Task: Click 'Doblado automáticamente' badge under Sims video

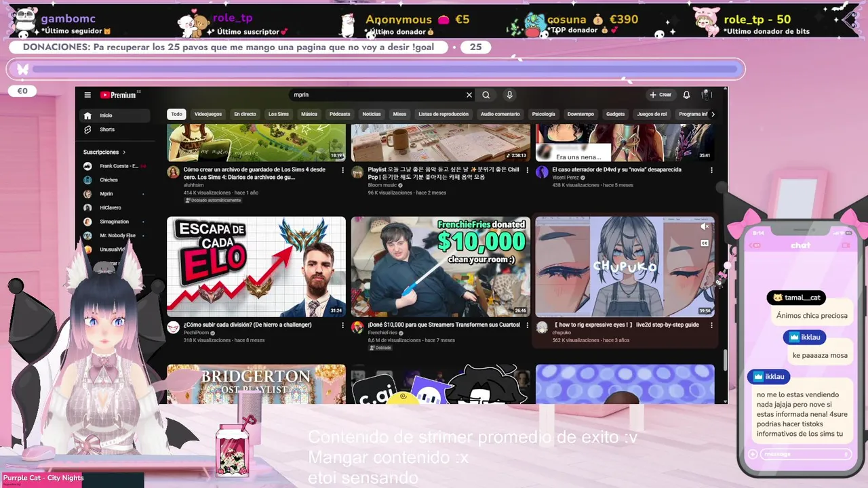Action: (x=213, y=201)
